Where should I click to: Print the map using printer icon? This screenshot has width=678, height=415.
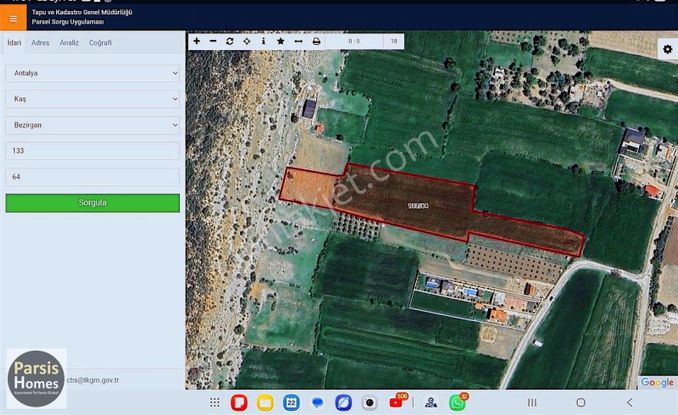coord(317,41)
